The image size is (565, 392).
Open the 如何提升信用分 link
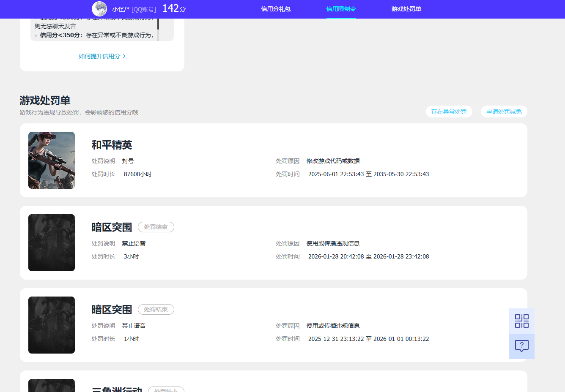pyautogui.click(x=101, y=56)
